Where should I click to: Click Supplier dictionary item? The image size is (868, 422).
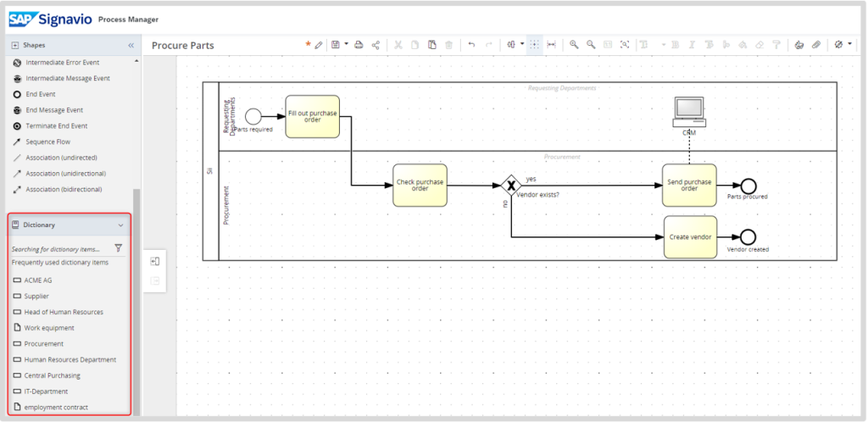[31, 297]
